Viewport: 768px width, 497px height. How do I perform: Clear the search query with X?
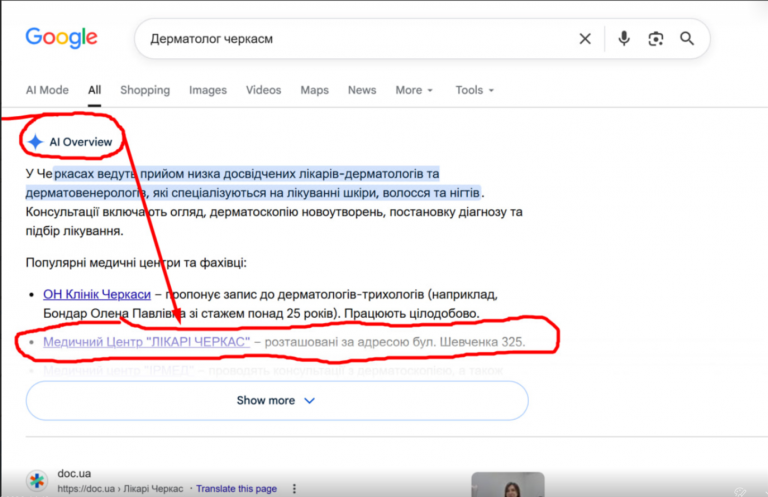[x=585, y=39]
